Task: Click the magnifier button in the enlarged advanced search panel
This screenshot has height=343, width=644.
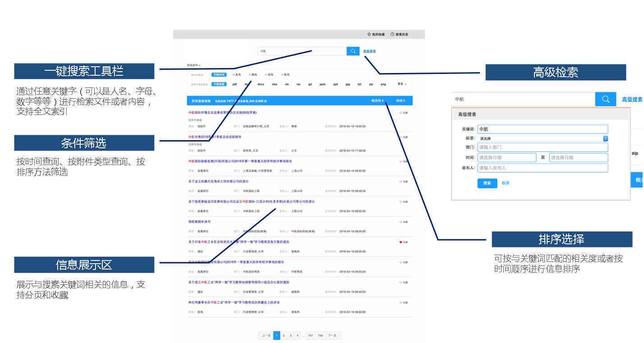Action: (x=605, y=99)
